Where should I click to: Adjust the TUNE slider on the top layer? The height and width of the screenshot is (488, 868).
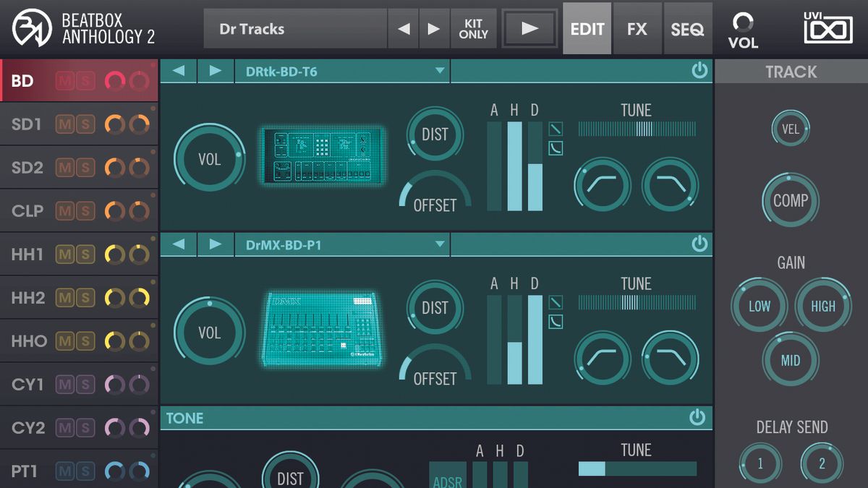click(x=637, y=129)
